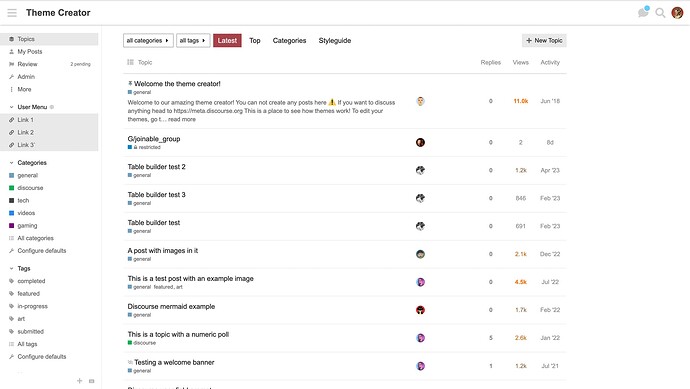Open topic Welcome the theme creator!

point(177,84)
